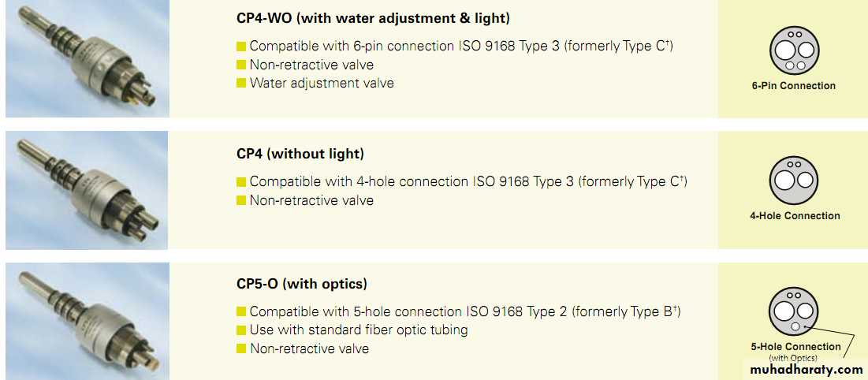Click the muhadharaty.com watermark link
868x380 pixels.
(x=806, y=369)
